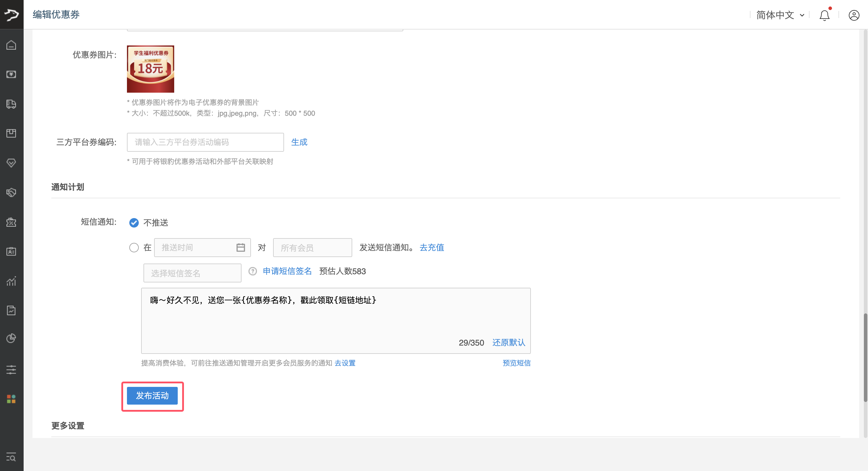This screenshot has height=471, width=868.
Task: Click the home icon in the sidebar
Action: (x=11, y=45)
